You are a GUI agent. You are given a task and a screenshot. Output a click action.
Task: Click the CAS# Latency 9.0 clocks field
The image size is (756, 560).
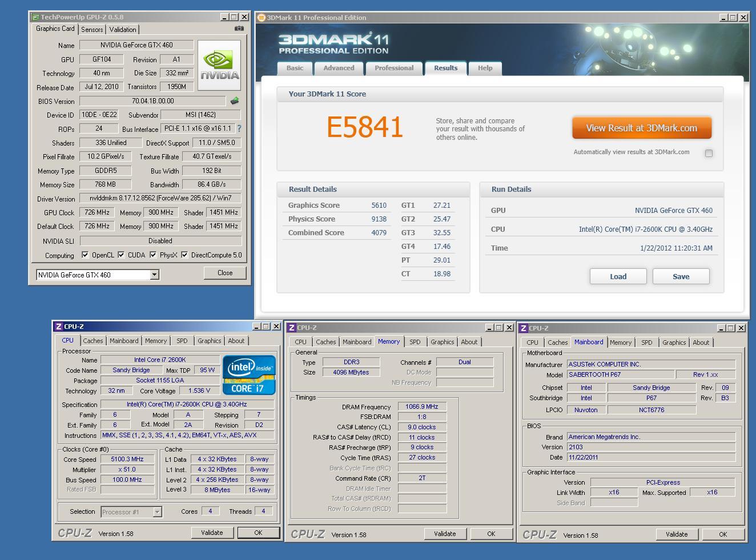click(x=422, y=427)
